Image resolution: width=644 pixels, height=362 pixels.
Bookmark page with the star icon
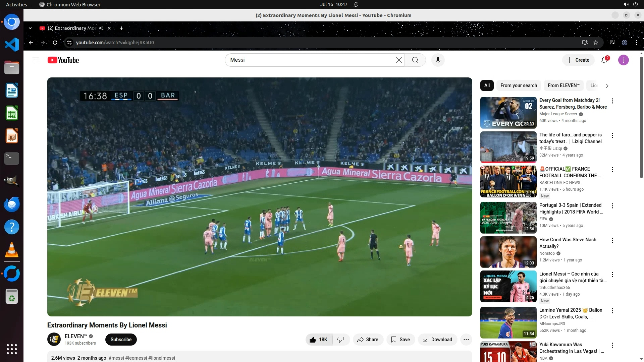[596, 43]
